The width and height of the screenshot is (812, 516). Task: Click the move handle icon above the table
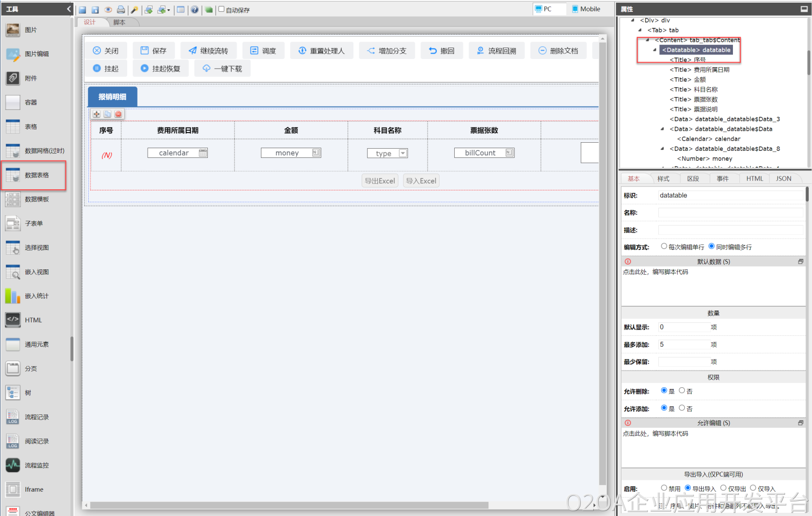[96, 114]
